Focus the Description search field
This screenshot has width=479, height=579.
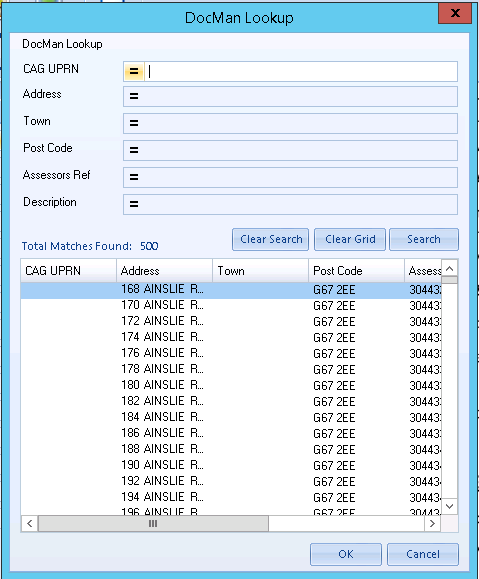click(x=290, y=204)
